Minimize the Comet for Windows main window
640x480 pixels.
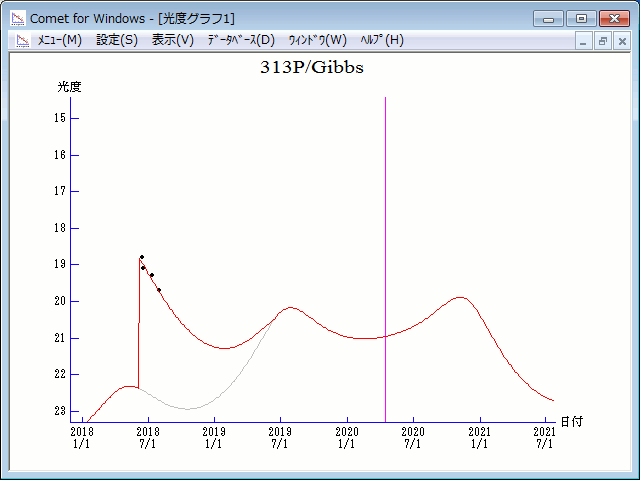coord(548,18)
